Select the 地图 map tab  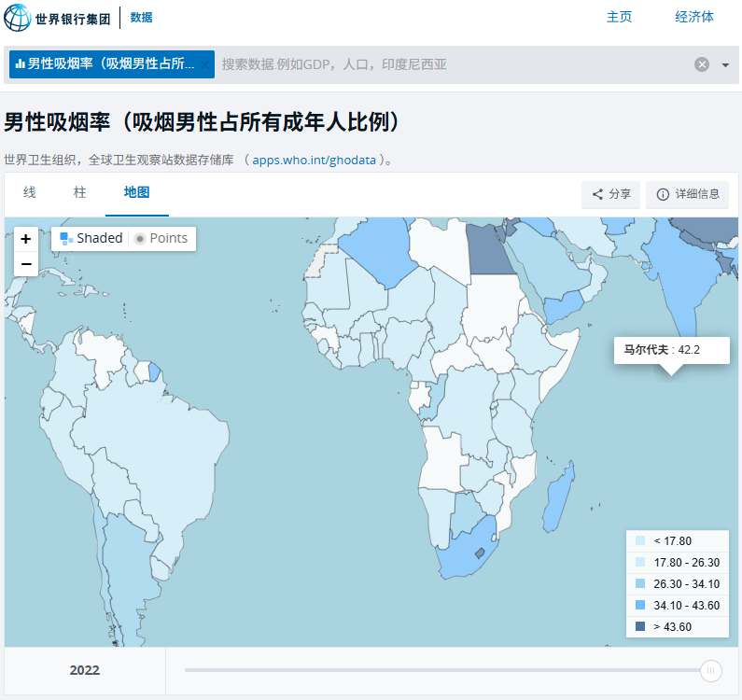(136, 192)
